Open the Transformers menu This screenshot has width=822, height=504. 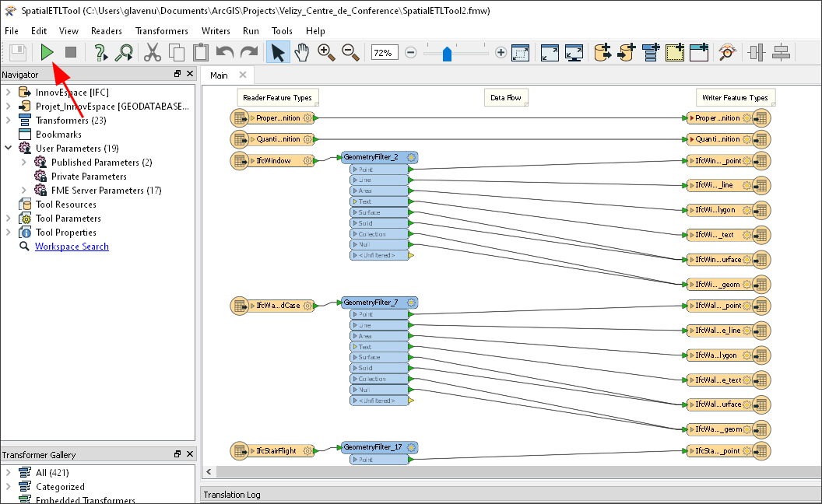pyautogui.click(x=161, y=31)
